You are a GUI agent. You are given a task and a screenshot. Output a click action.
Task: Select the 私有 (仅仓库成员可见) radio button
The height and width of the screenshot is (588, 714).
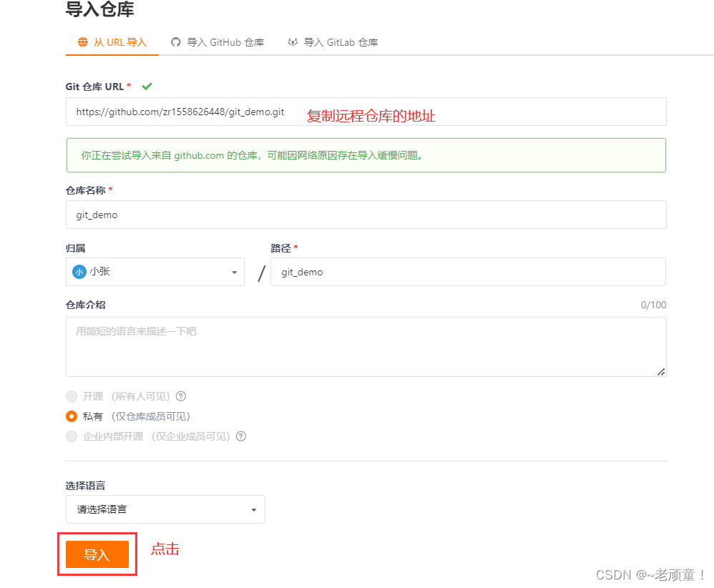72,416
